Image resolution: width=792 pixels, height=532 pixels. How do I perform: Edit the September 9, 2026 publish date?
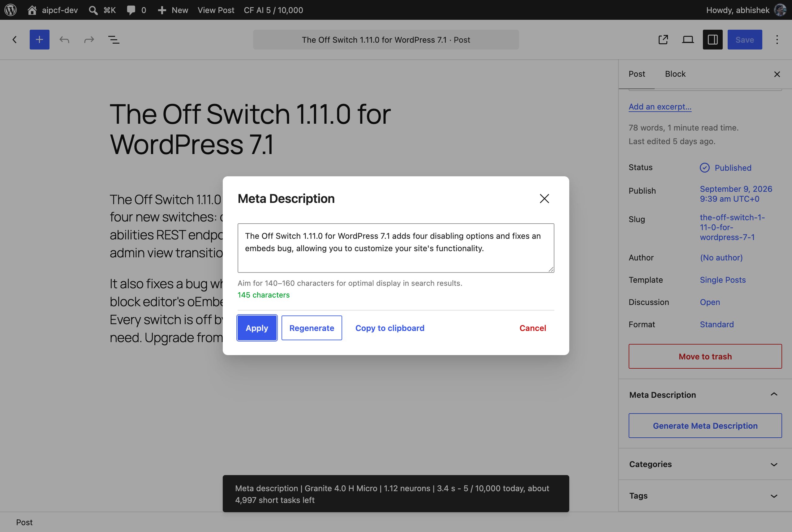coord(736,194)
